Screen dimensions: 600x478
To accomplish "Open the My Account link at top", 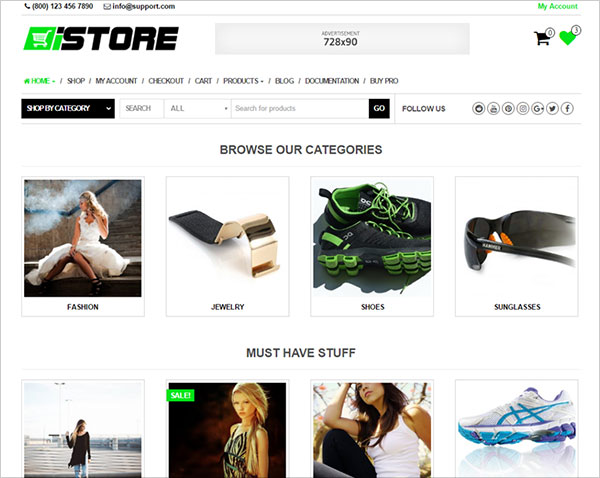I will click(x=558, y=7).
